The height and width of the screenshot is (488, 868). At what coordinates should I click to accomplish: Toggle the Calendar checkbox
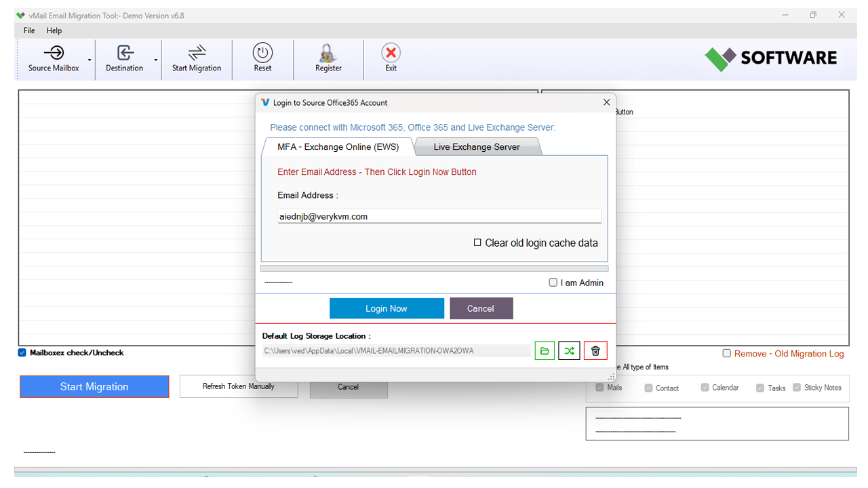[705, 388]
